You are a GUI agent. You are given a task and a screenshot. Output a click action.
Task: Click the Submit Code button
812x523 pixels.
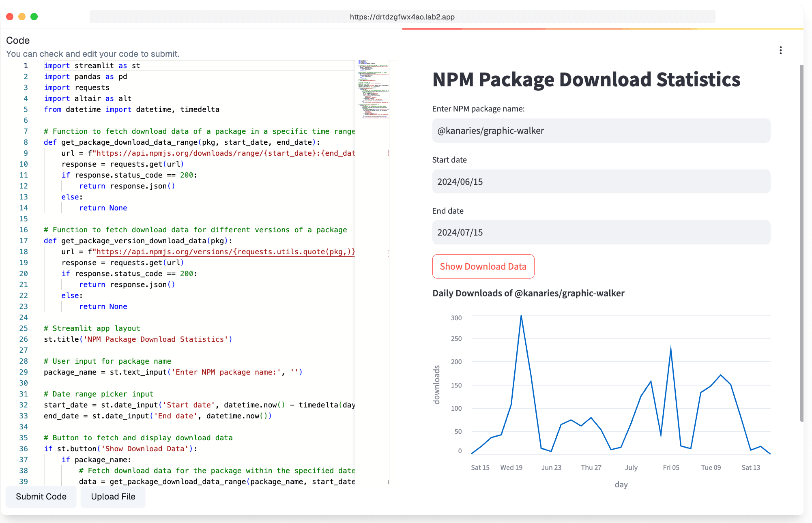41,496
